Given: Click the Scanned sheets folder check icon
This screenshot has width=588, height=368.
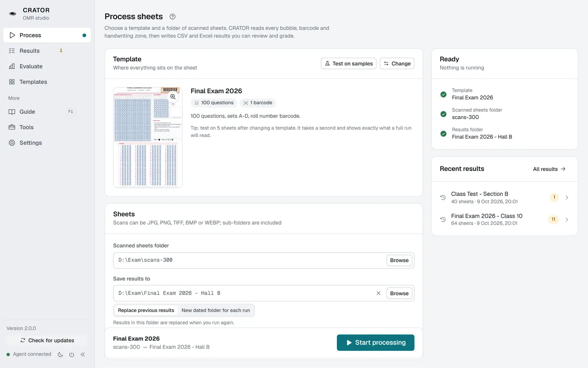Looking at the screenshot, I should (443, 114).
